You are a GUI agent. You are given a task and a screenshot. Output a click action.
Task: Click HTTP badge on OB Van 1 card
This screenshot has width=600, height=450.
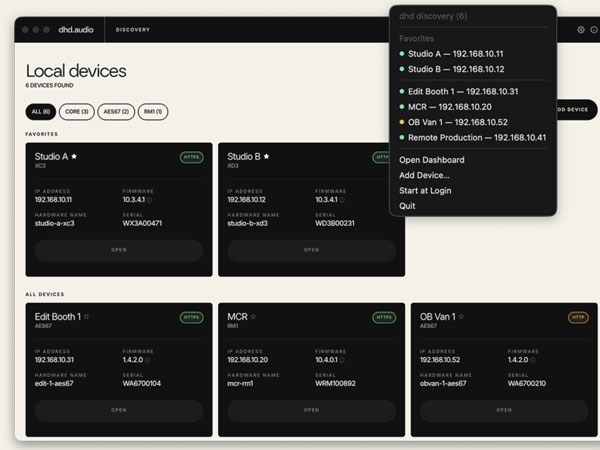pyautogui.click(x=578, y=317)
